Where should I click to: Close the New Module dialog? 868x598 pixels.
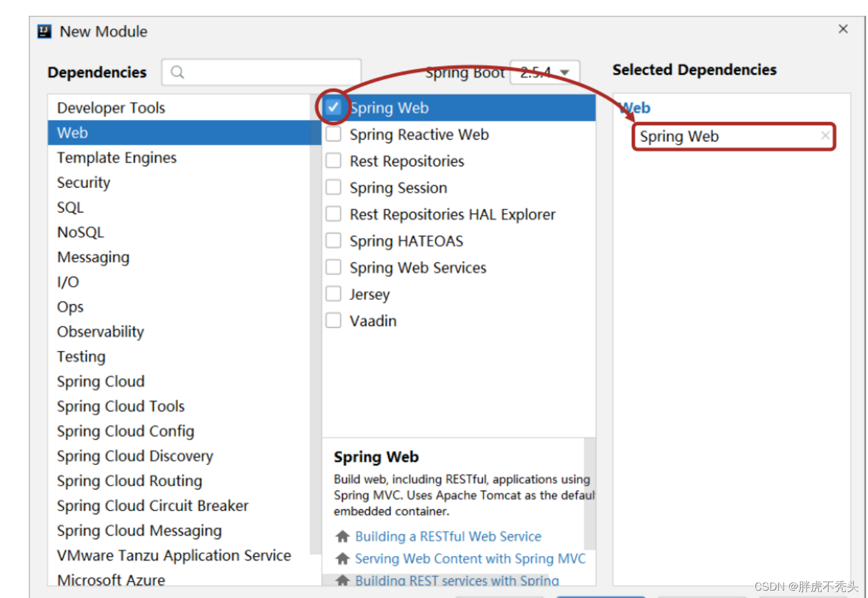click(x=843, y=29)
